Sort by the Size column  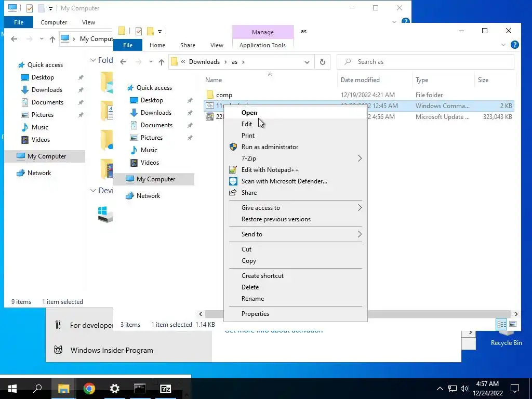(x=495, y=80)
